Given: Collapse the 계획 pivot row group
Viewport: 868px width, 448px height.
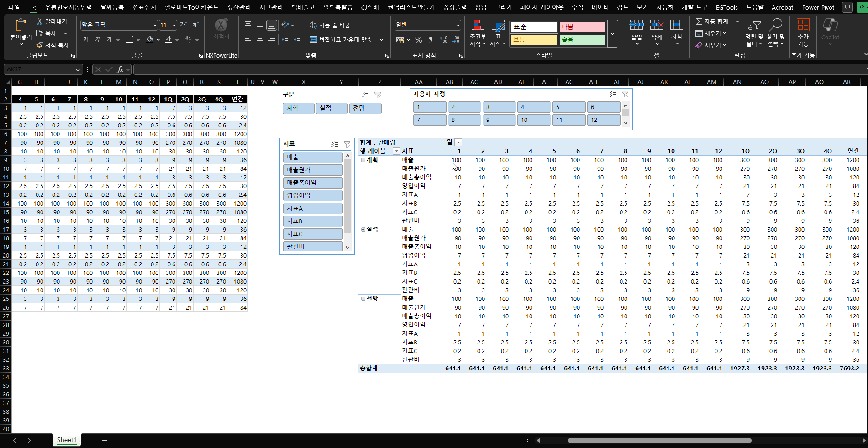Looking at the screenshot, I should 363,160.
